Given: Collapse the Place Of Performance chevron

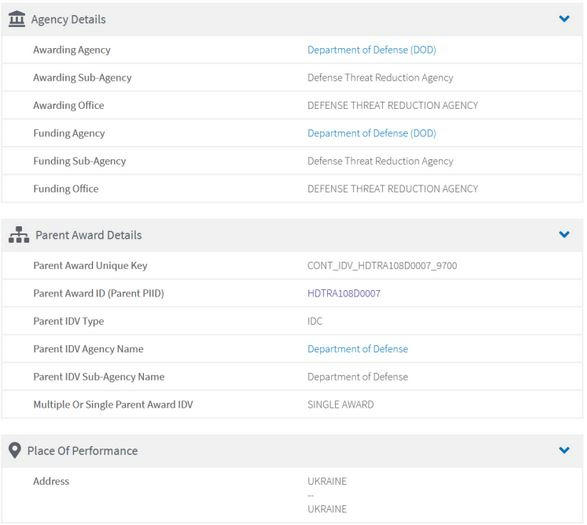Looking at the screenshot, I should (x=564, y=450).
